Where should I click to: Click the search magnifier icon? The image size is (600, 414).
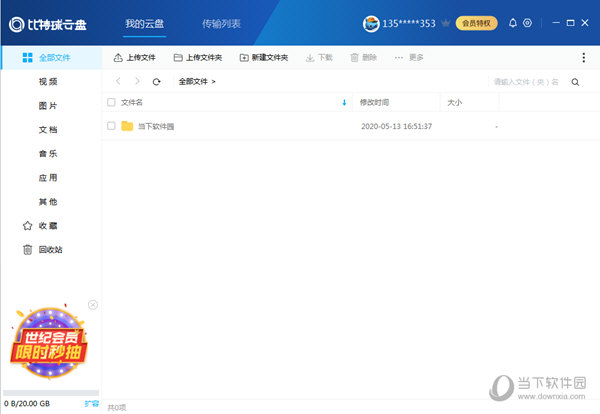pos(575,82)
